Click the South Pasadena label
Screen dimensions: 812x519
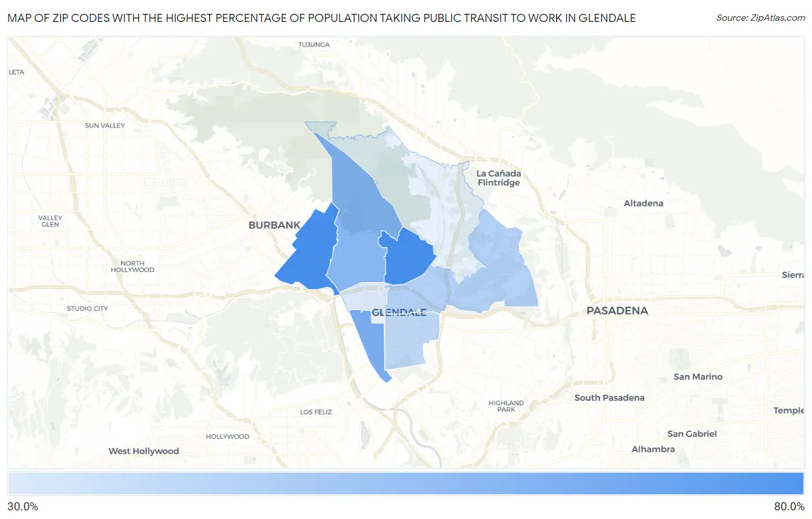tap(609, 398)
